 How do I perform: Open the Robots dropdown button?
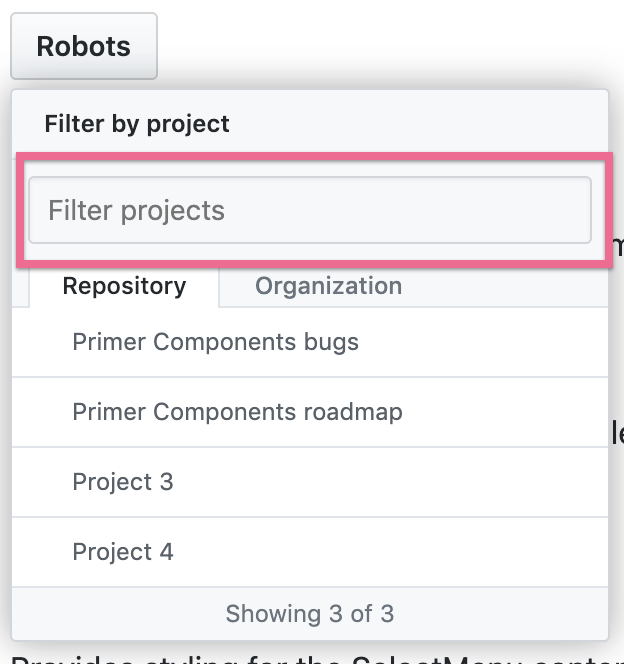tap(84, 46)
